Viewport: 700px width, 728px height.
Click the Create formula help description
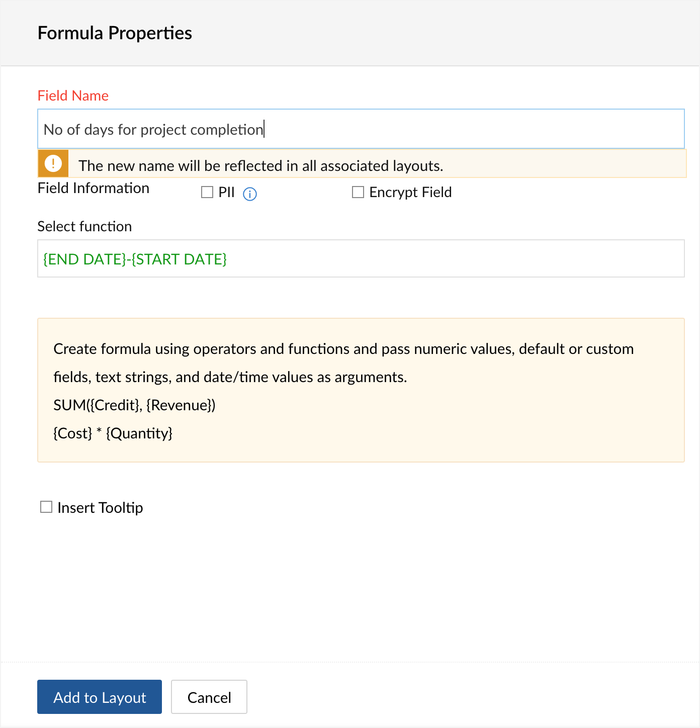point(343,362)
